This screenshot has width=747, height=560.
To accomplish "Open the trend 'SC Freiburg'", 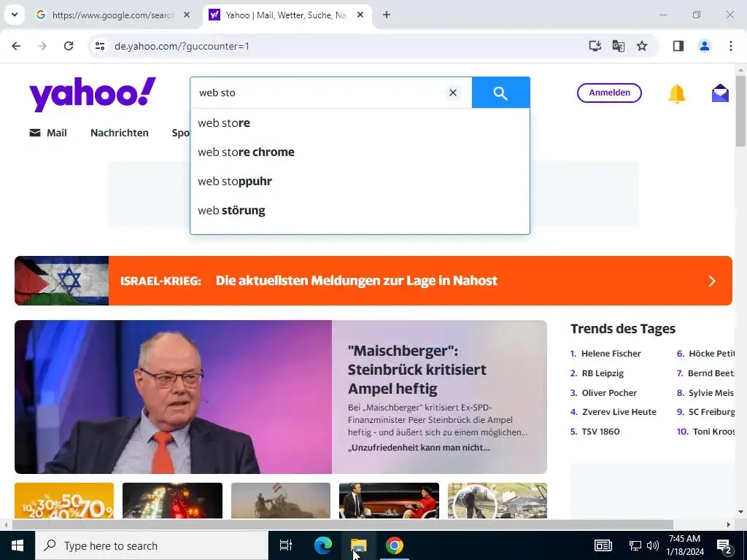I will (x=712, y=412).
